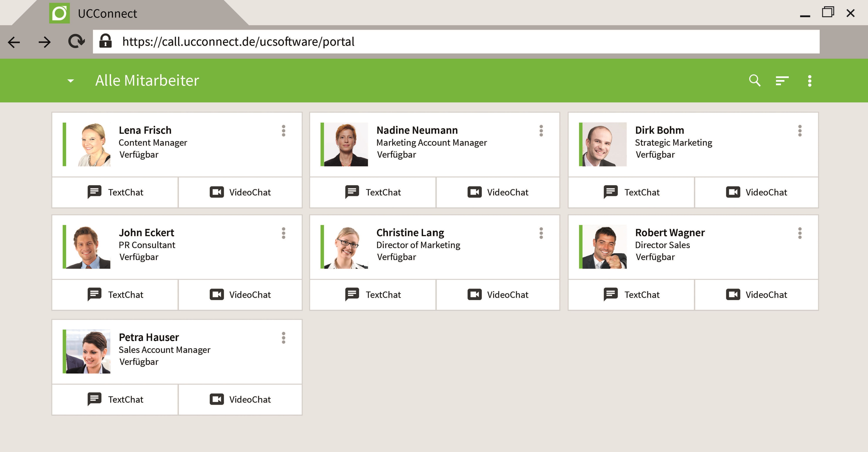Click the name Dirk Bohm

[x=659, y=130]
